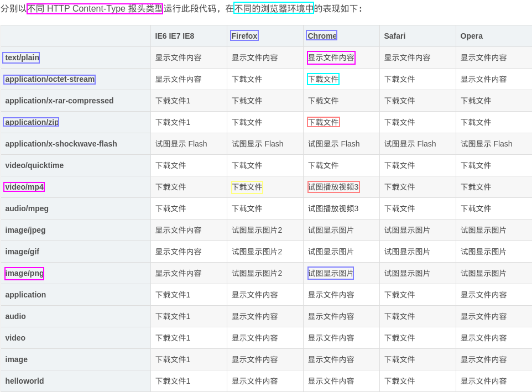
Task: Click the phrase '不同 HTTP Content-Type 报头类型'
Action: tap(95, 8)
